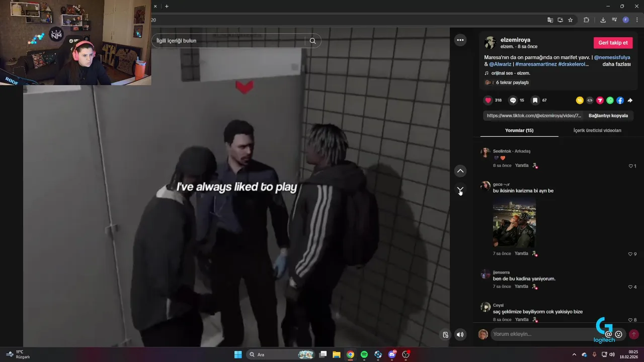Open the image in gece's comment
The width and height of the screenshot is (644, 362).
[x=514, y=223]
